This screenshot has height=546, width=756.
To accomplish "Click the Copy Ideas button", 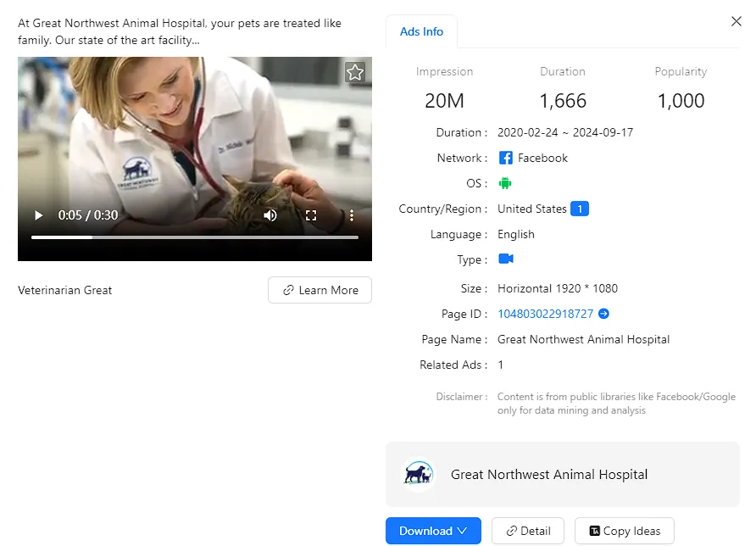I will [x=624, y=531].
